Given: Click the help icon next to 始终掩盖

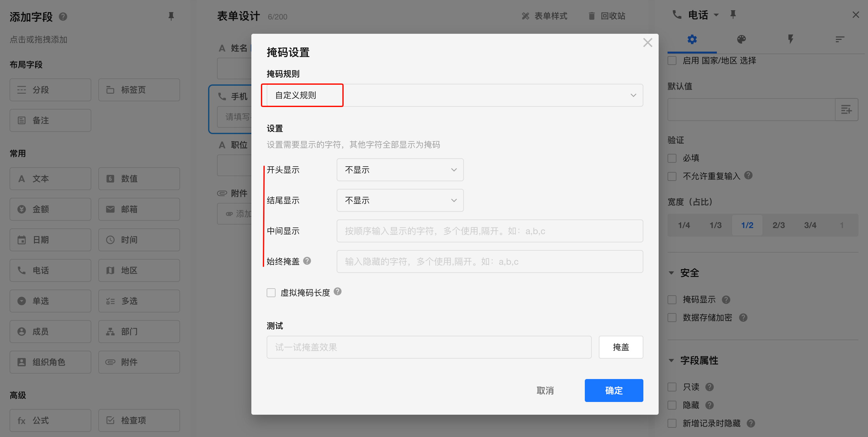Looking at the screenshot, I should pyautogui.click(x=307, y=261).
